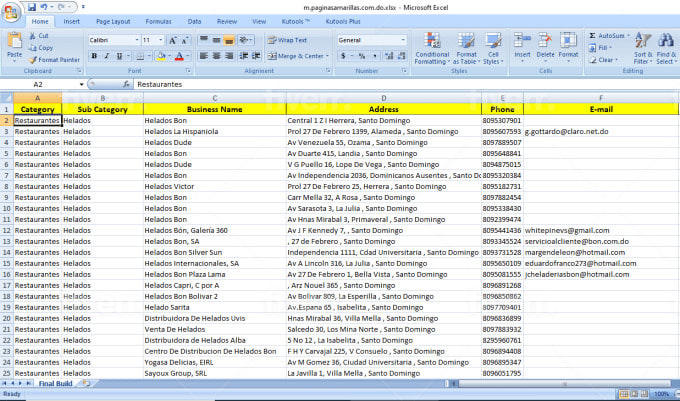680x401 pixels.
Task: Expand Merge & Center options arrow
Action: [327, 56]
